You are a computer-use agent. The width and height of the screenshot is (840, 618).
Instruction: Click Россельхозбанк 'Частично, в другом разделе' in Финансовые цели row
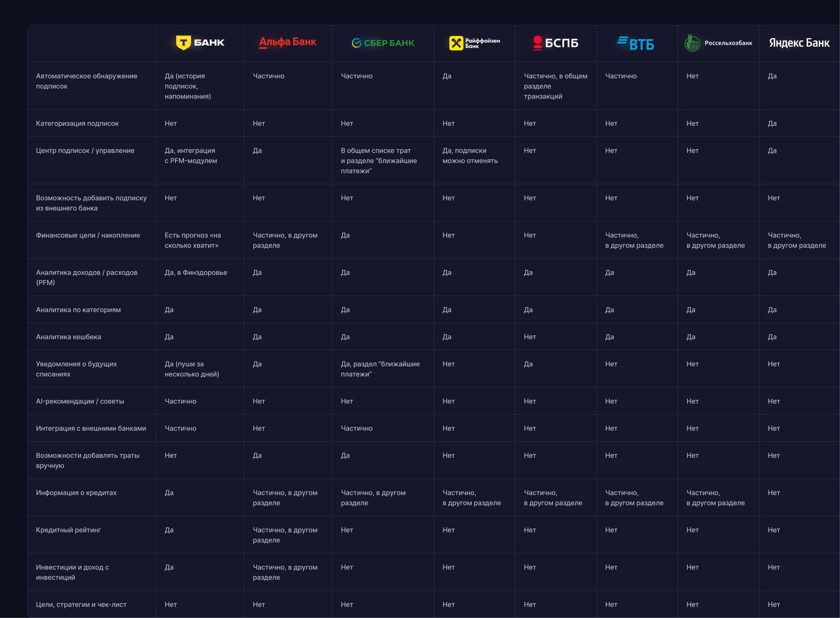click(x=715, y=240)
